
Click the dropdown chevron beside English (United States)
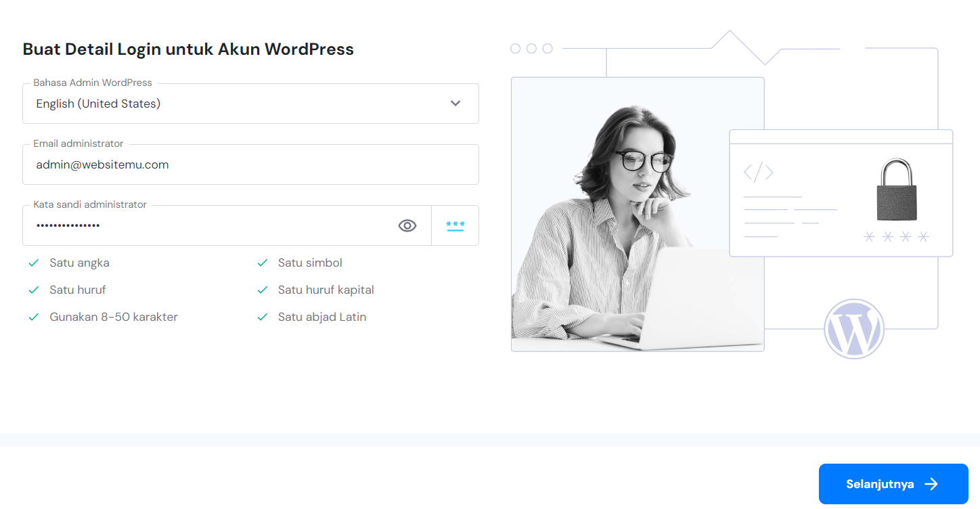click(455, 104)
